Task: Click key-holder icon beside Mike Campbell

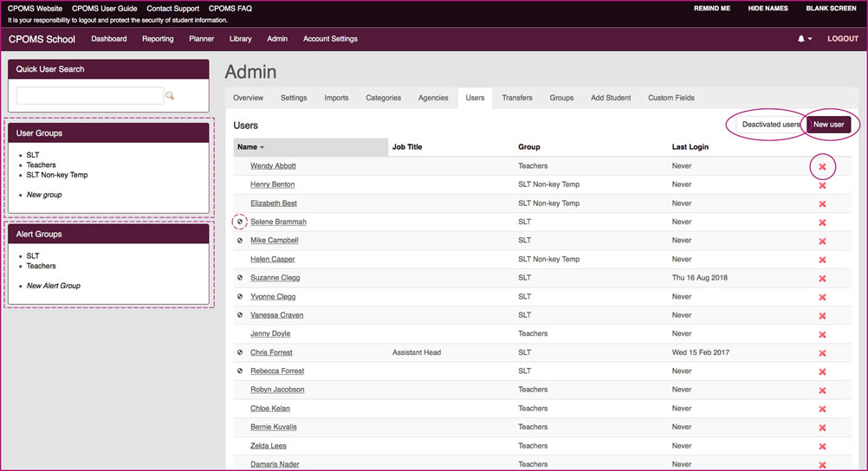Action: click(x=240, y=240)
